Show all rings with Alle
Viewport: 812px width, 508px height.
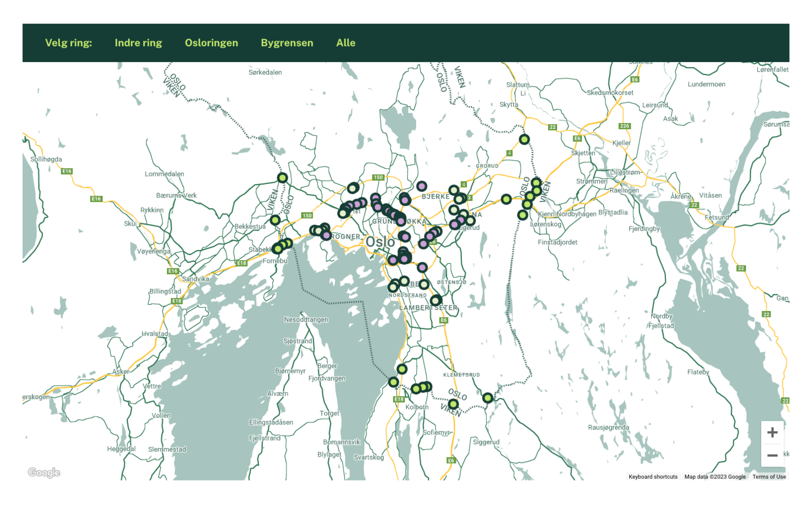pyautogui.click(x=345, y=43)
